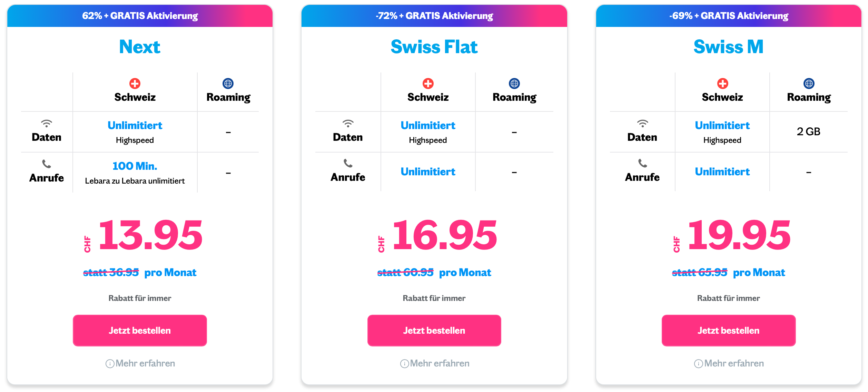Click the Swiss flag icon in Next plan

(x=135, y=84)
